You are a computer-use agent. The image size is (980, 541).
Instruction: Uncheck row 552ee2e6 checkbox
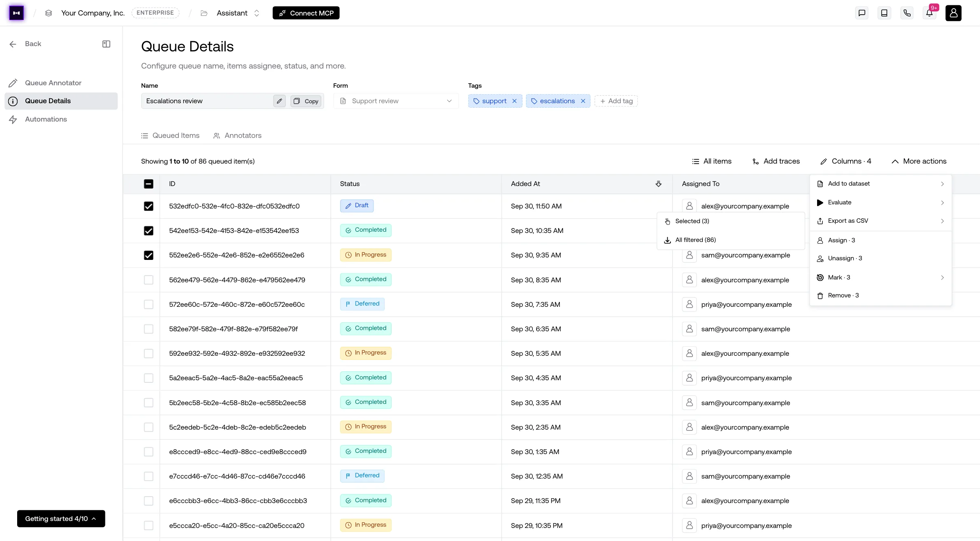tap(149, 255)
